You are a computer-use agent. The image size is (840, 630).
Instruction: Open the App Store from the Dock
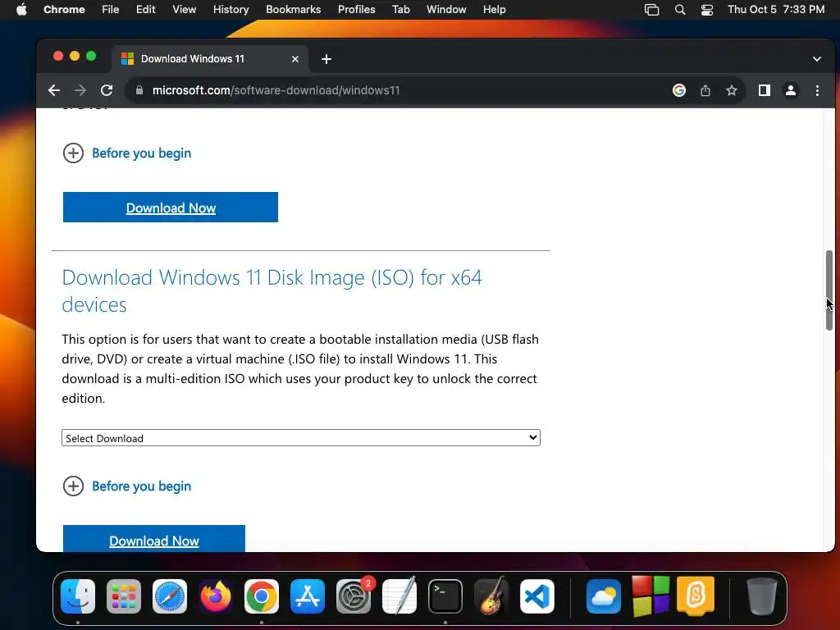308,596
